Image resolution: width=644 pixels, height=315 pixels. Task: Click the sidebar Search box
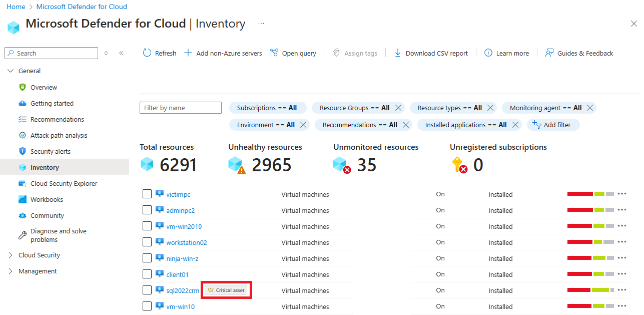[51, 53]
